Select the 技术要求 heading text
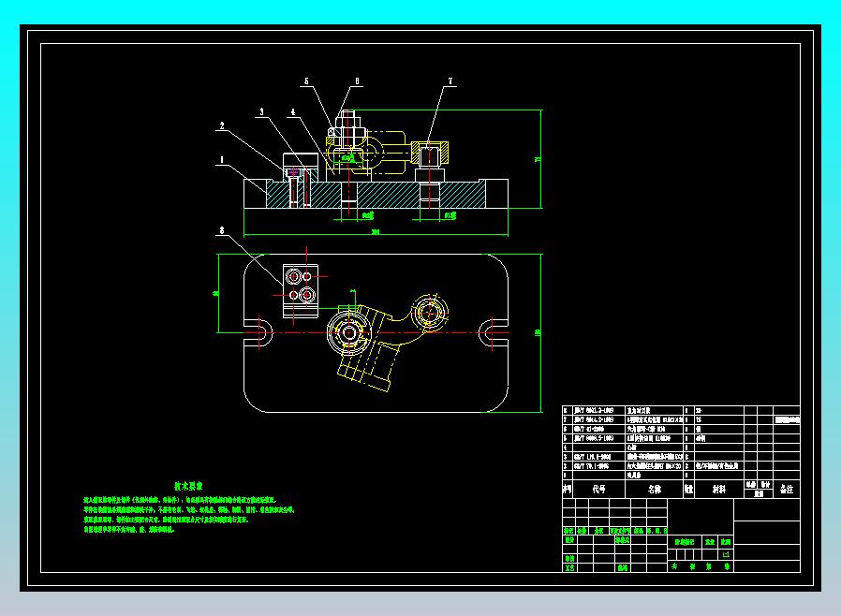841x616 pixels. point(188,486)
